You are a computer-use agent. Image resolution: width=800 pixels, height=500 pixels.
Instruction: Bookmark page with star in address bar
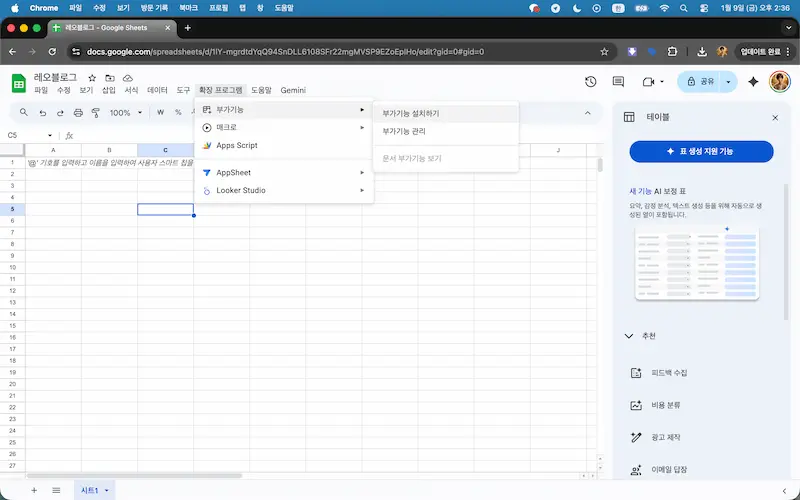604,52
